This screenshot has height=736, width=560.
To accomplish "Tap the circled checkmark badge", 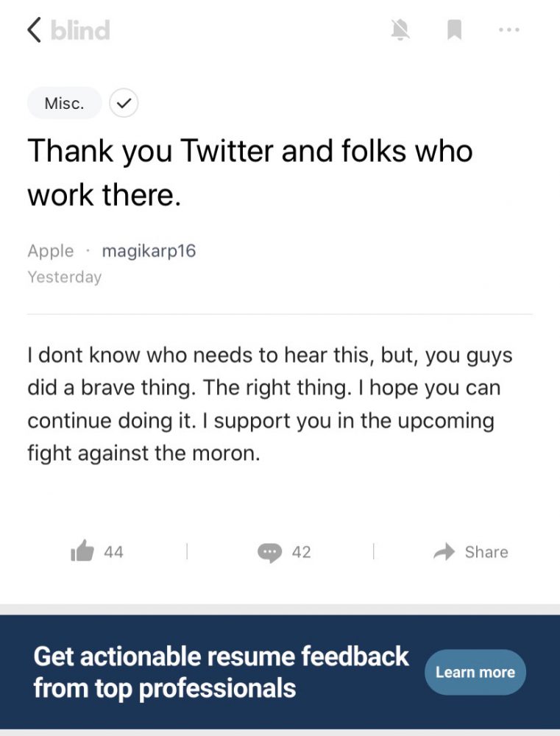I will coord(124,103).
